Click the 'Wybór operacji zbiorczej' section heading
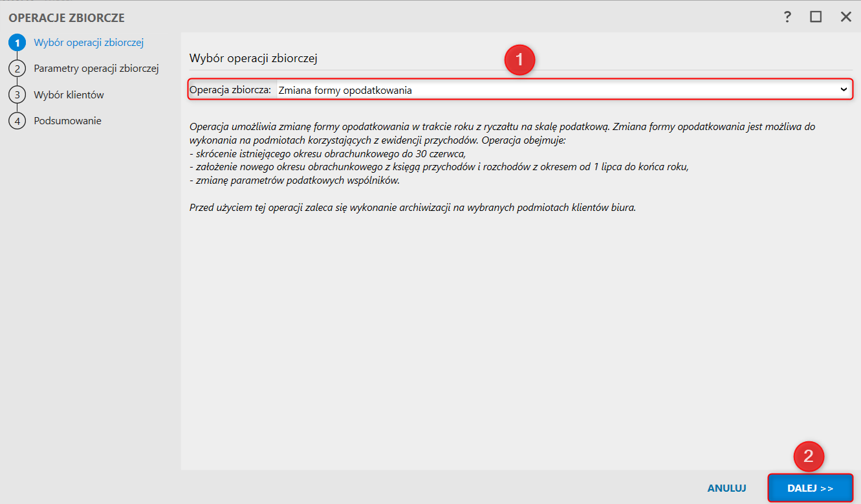Viewport: 861px width, 504px height. coord(254,58)
